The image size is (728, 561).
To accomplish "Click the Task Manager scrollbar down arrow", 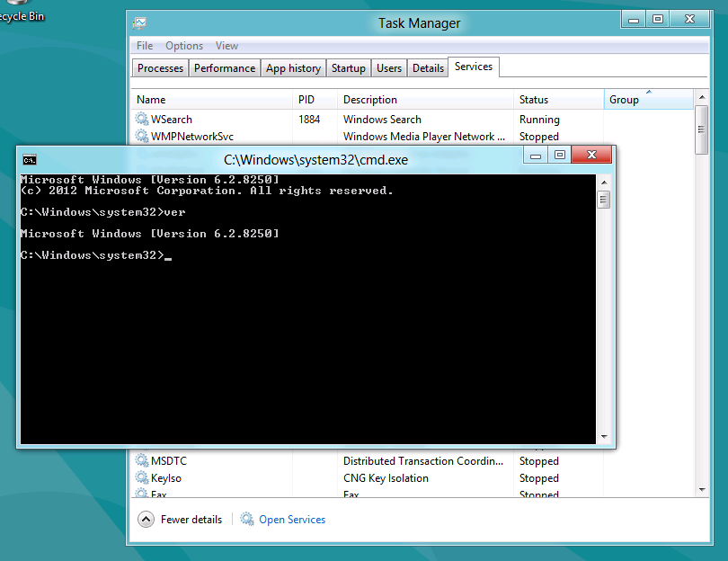I will pyautogui.click(x=702, y=489).
